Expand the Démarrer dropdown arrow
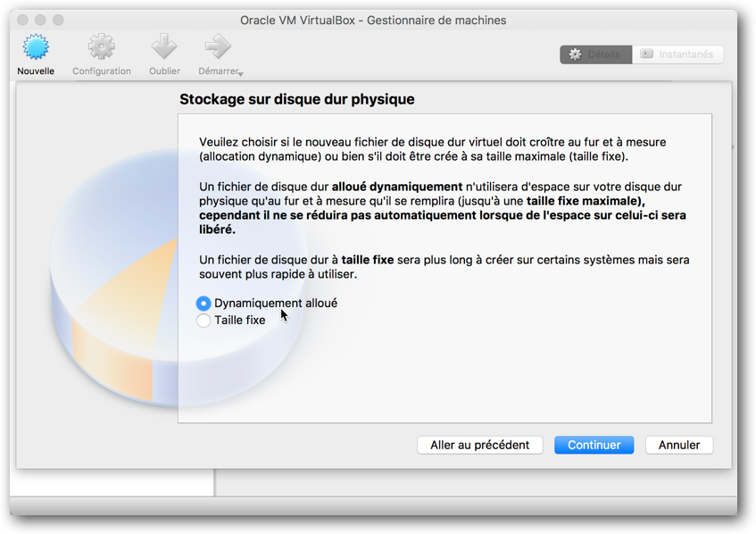 point(241,74)
